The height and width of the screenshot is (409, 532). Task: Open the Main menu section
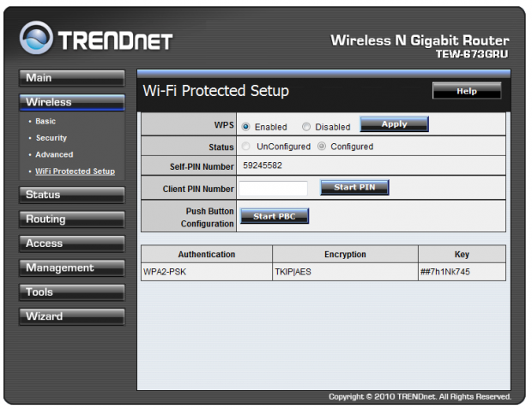click(72, 78)
